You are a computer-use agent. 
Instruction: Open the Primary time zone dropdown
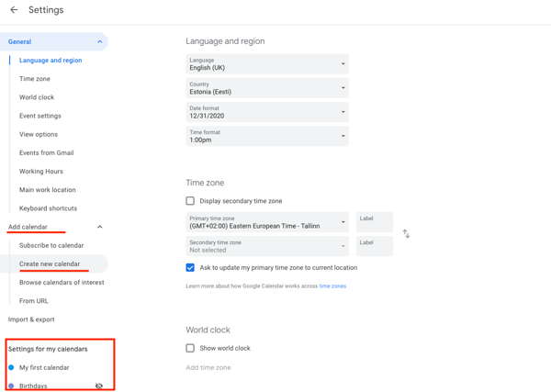266,222
